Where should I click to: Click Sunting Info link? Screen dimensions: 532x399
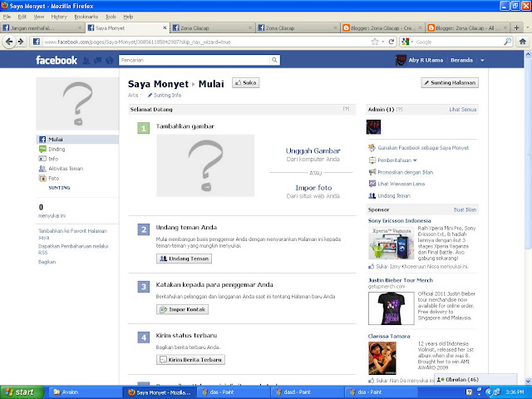pyautogui.click(x=165, y=96)
